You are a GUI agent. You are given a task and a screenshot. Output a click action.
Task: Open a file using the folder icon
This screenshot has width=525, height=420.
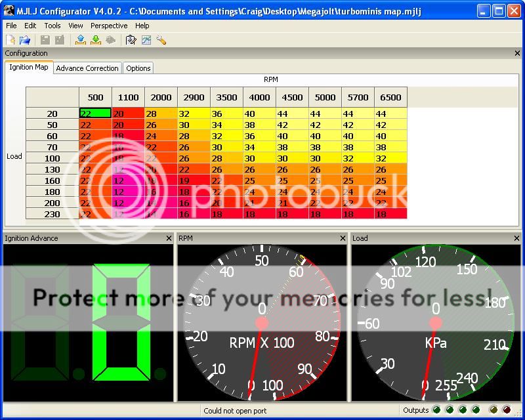(24, 40)
